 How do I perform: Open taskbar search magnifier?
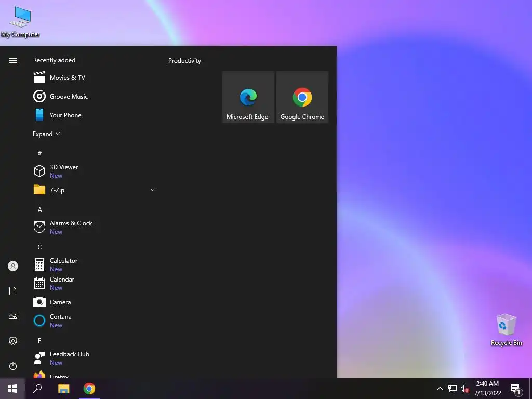37,389
